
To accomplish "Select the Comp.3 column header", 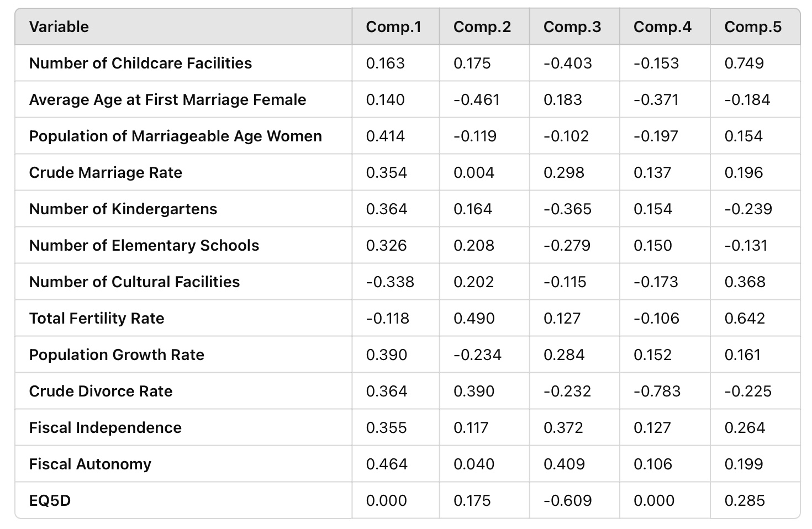I will pyautogui.click(x=572, y=27).
